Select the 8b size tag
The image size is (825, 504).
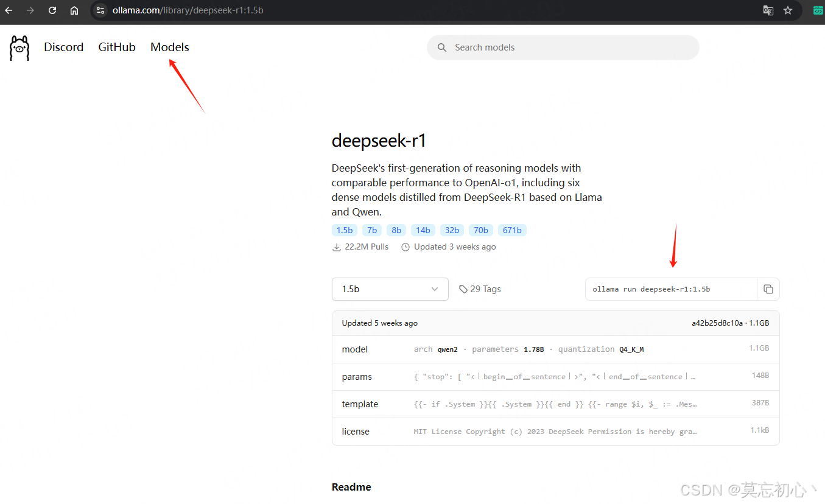[x=396, y=230]
